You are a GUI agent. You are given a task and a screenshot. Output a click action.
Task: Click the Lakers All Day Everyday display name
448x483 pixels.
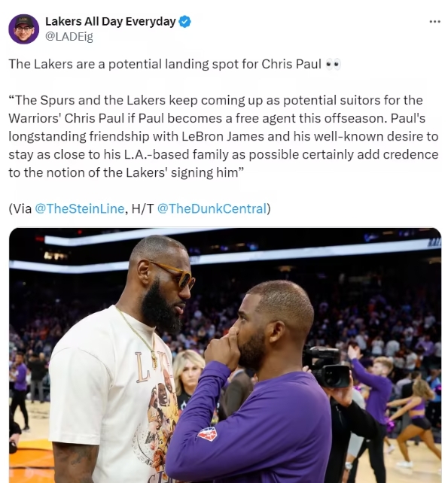tap(111, 22)
